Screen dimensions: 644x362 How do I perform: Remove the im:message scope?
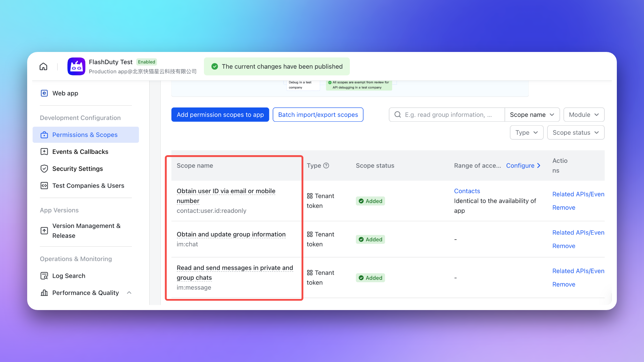[x=563, y=284]
